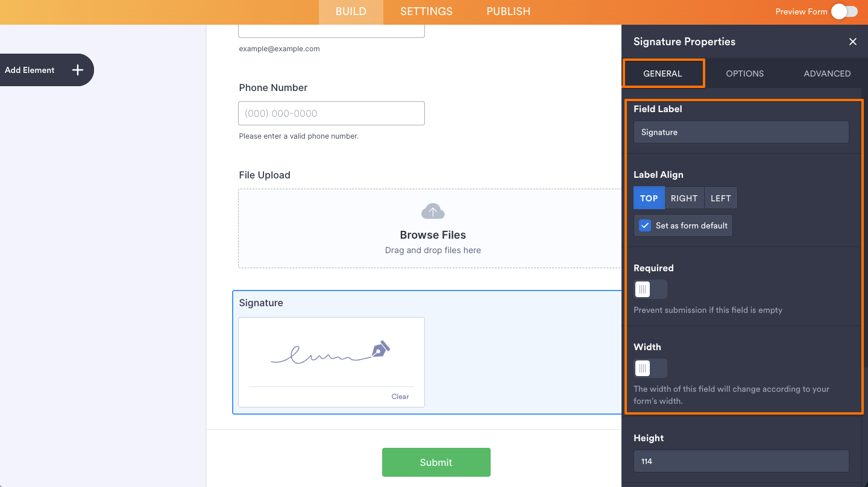The image size is (868, 487).
Task: Select the GENERAL properties tab
Action: (x=662, y=74)
